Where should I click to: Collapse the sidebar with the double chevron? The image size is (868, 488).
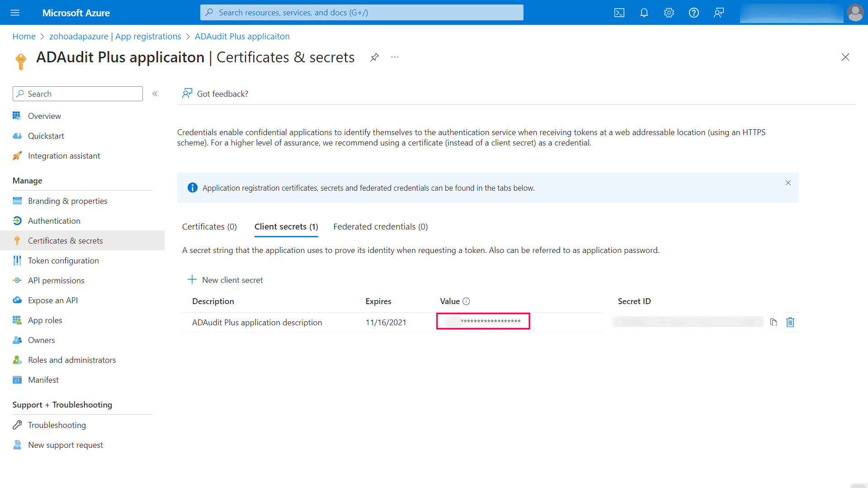click(x=155, y=94)
